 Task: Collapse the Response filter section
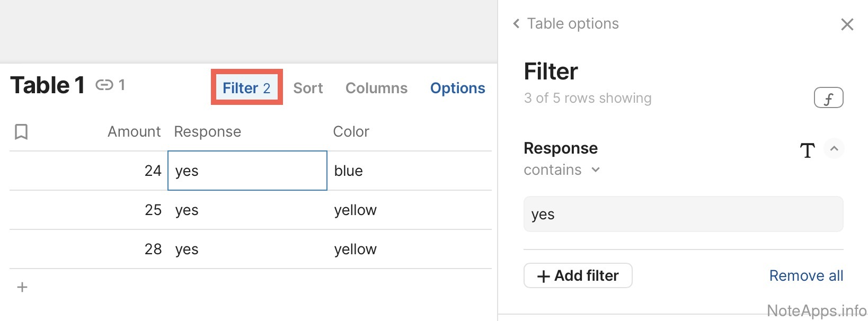pyautogui.click(x=834, y=149)
